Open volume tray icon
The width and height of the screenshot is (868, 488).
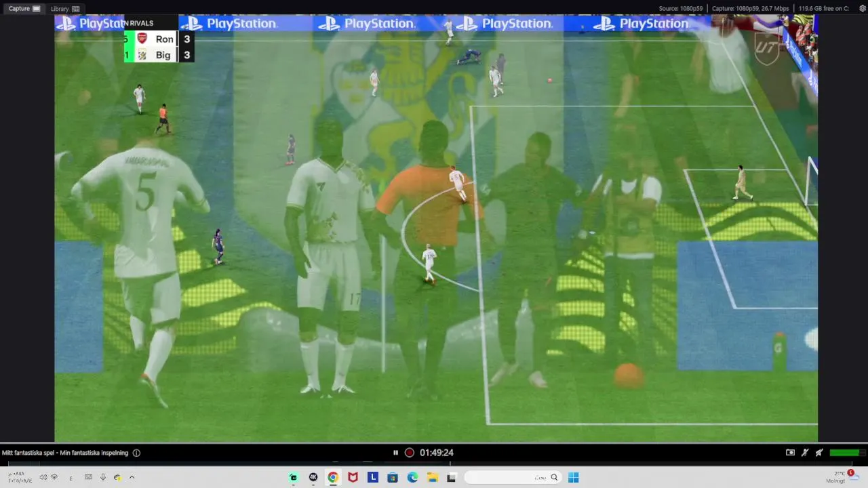43,477
